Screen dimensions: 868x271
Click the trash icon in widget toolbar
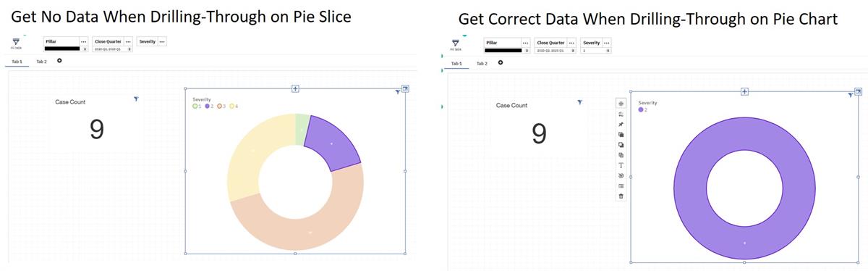pyautogui.click(x=621, y=196)
